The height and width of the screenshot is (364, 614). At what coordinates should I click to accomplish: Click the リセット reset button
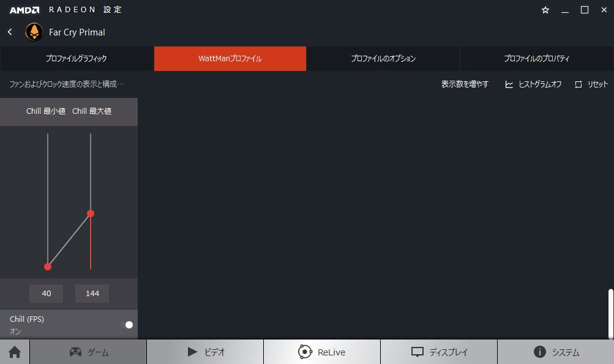pyautogui.click(x=591, y=84)
